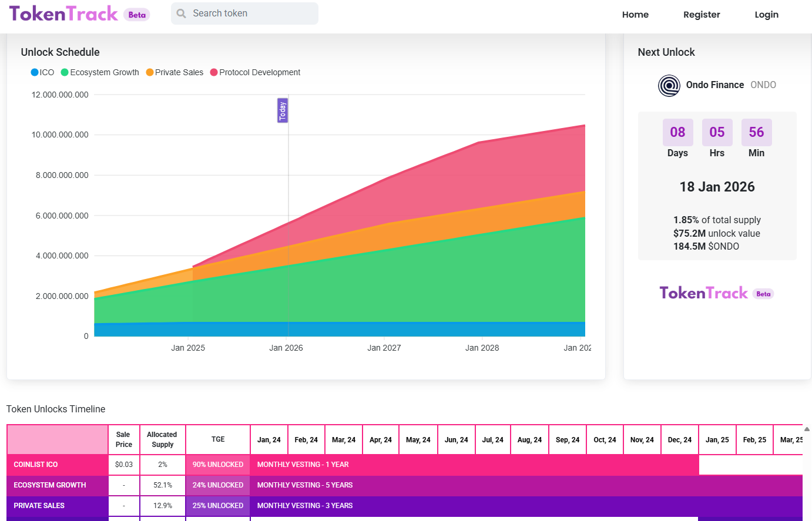Click the timeline scrollbar up arrow

tap(807, 429)
